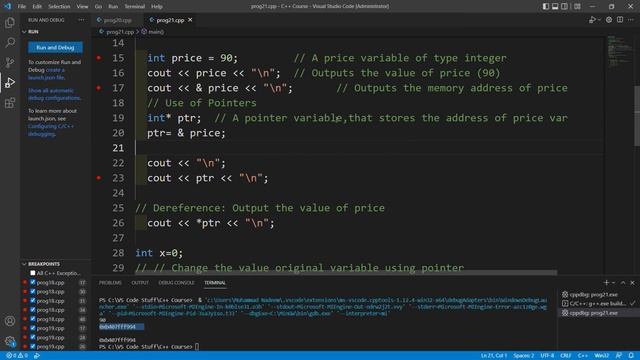The height and width of the screenshot is (360, 640).
Task: Open the Selection menu
Action: click(x=59, y=6)
